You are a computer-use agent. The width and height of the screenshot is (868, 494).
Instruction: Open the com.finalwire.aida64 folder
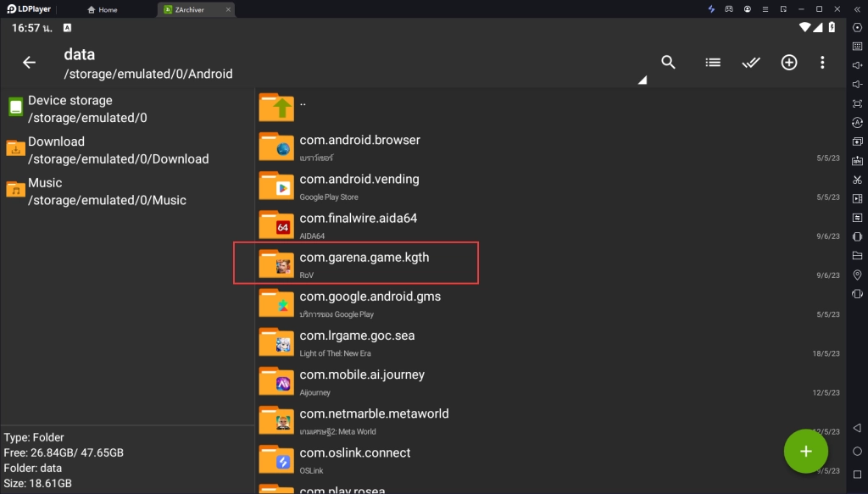click(x=551, y=225)
